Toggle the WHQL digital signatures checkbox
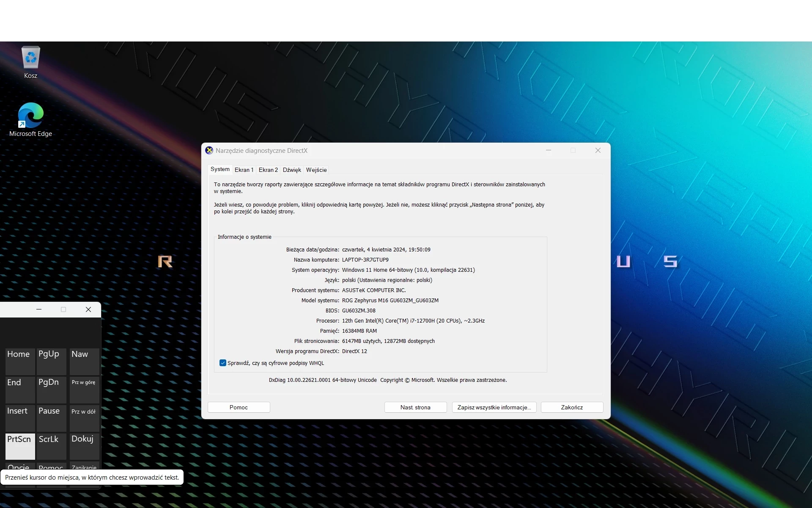The image size is (812, 508). click(222, 363)
